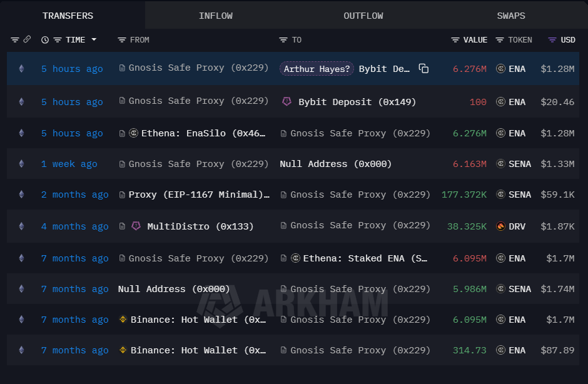588x384 pixels.
Task: Toggle TIME sort dropdown arrow
Action: pyautogui.click(x=94, y=39)
